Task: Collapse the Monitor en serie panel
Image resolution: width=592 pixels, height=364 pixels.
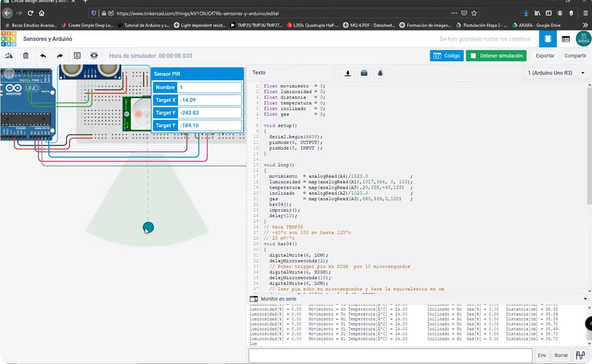Action: (585, 299)
